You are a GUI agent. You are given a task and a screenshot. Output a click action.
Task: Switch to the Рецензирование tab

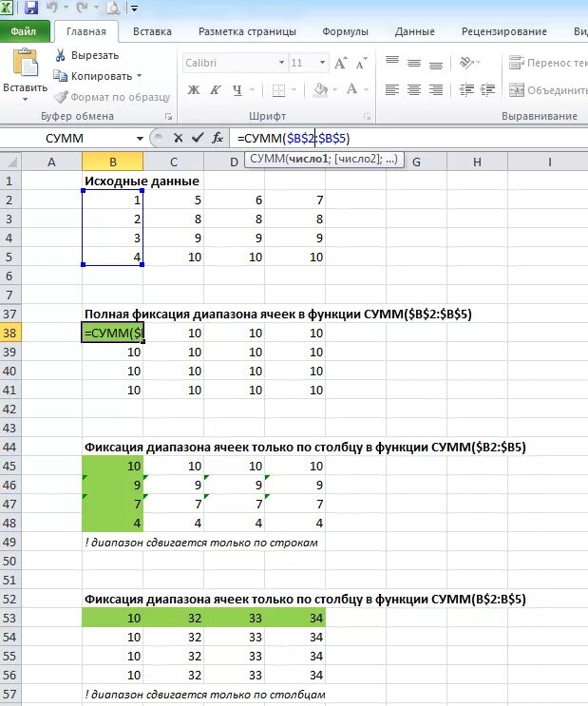(x=503, y=32)
